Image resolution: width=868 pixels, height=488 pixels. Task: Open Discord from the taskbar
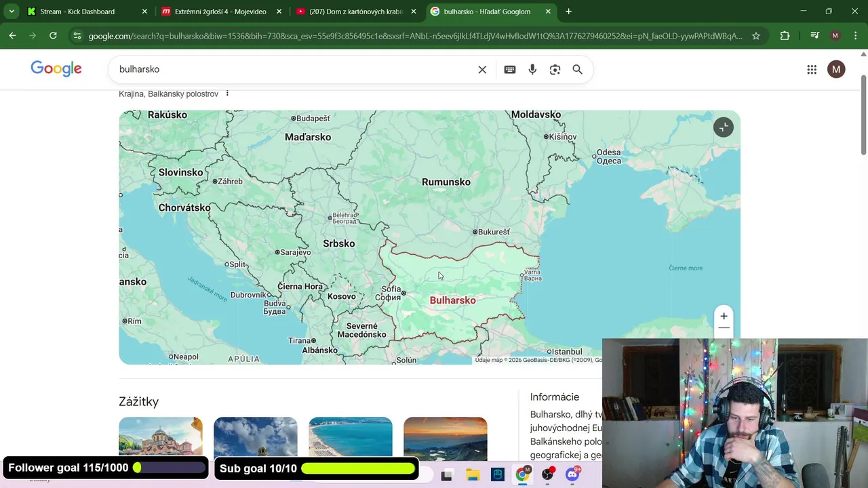click(572, 475)
